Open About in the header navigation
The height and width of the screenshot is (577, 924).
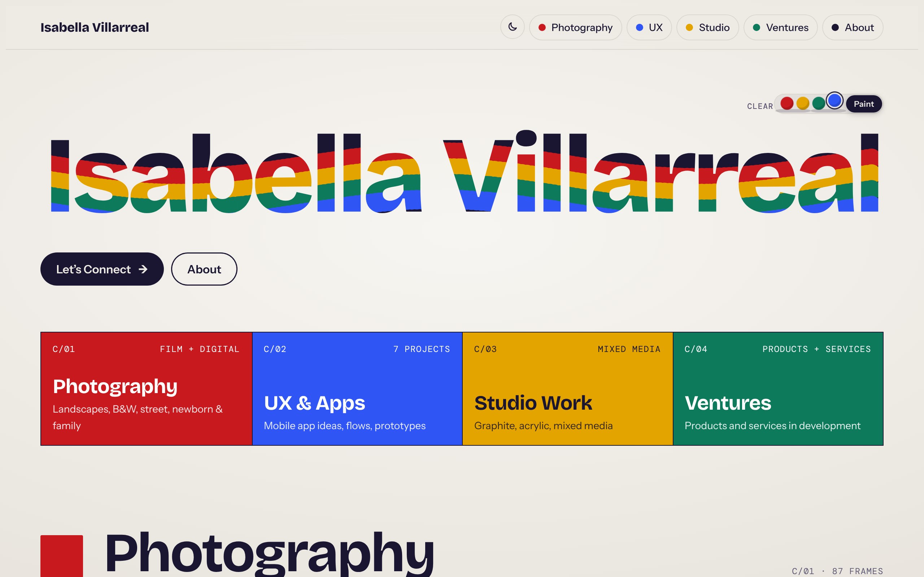[x=853, y=27]
